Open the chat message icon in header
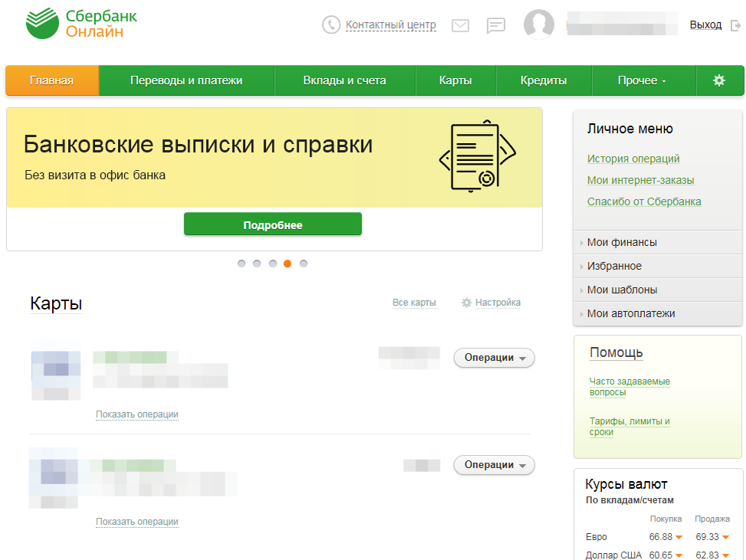Viewport: 746px width, 560px height. 496,25
